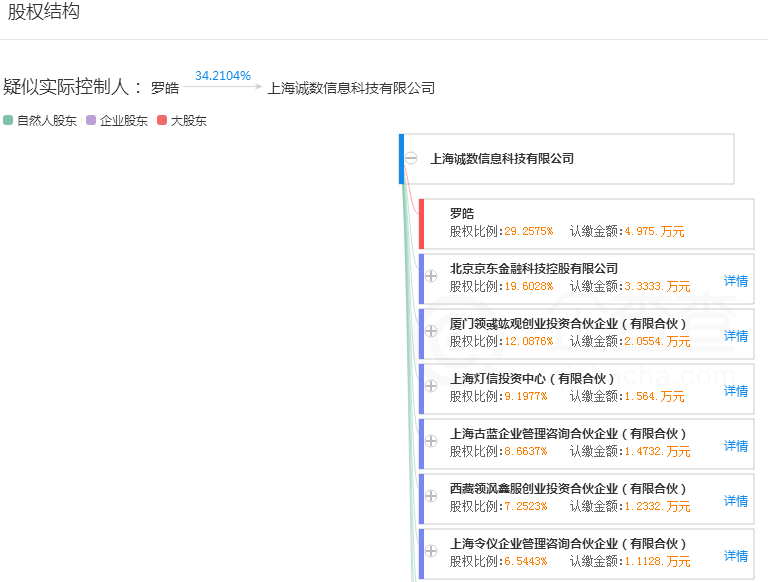This screenshot has height=582, width=768.
Task: Click the 大股东 legend label
Action: [189, 121]
